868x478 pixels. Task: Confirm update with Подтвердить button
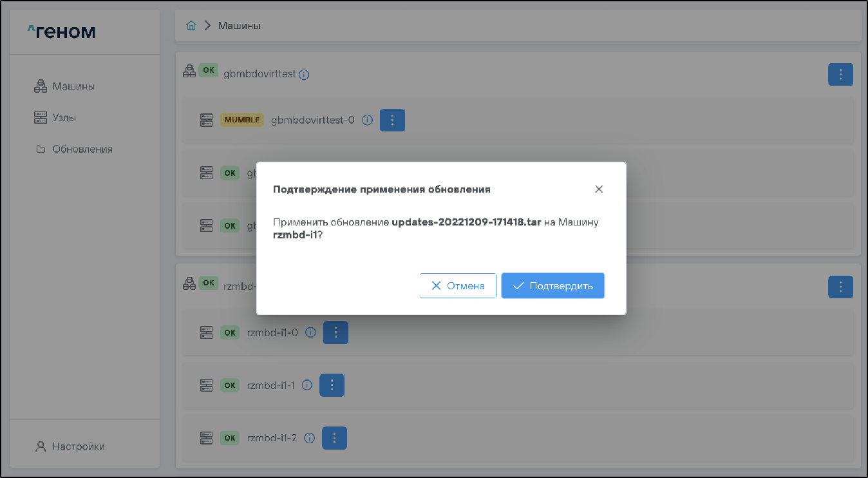point(552,285)
